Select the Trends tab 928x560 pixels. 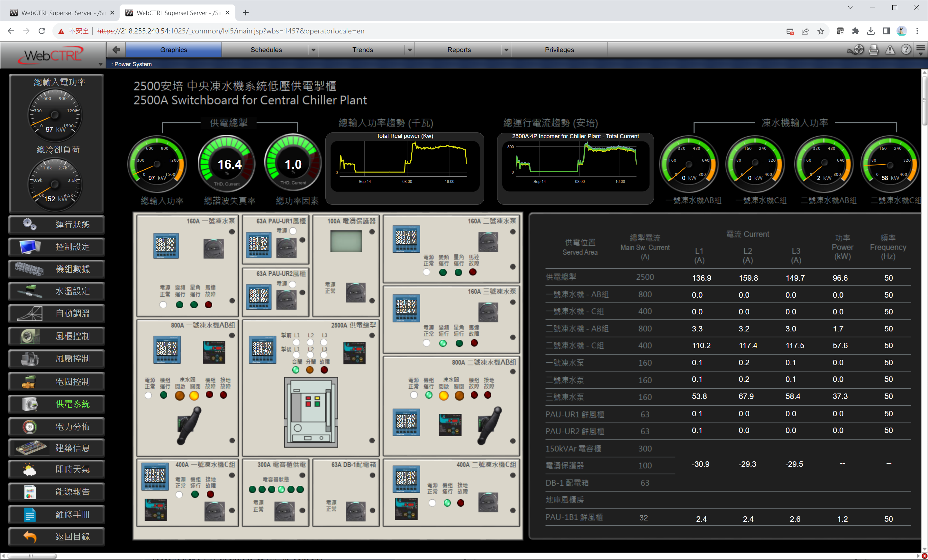(x=362, y=49)
